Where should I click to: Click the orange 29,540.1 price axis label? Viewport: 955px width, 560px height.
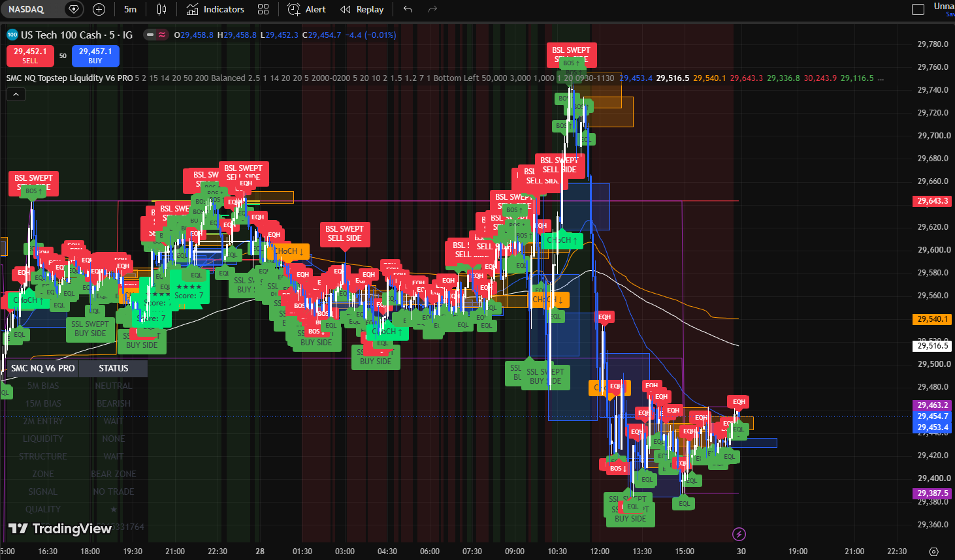[x=932, y=319]
